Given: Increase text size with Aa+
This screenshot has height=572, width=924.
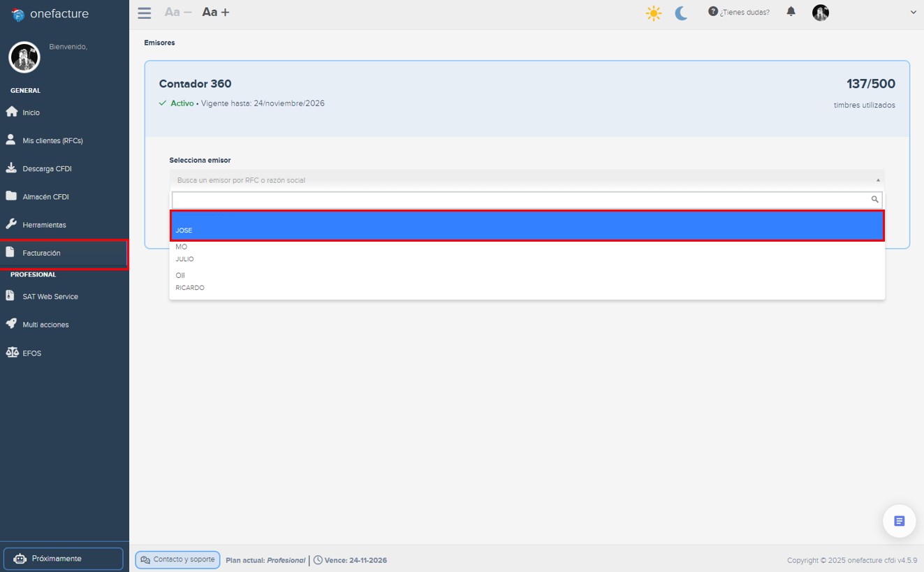Looking at the screenshot, I should point(216,12).
